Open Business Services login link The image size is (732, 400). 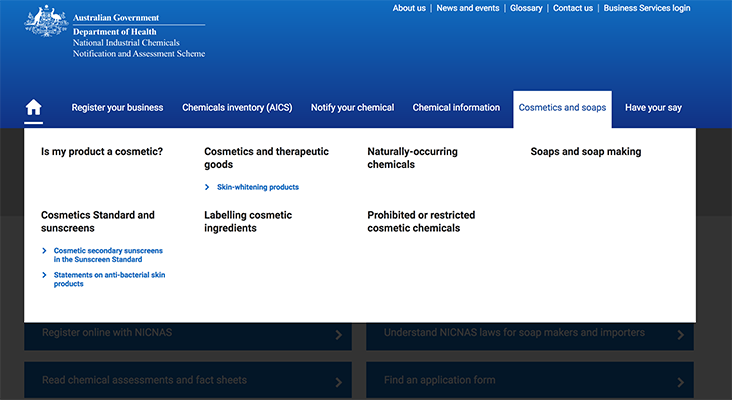pos(646,8)
